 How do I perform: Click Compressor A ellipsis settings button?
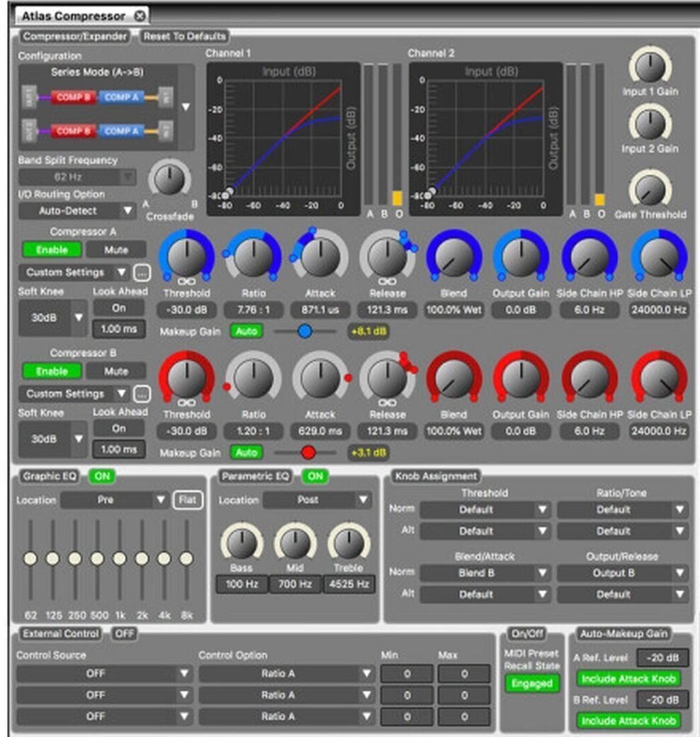142,272
